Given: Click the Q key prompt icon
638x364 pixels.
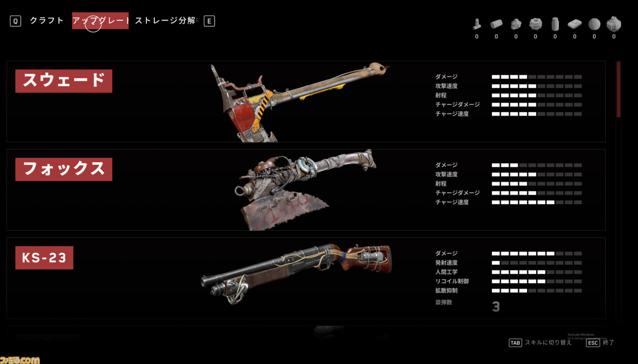Looking at the screenshot, I should click(15, 21).
